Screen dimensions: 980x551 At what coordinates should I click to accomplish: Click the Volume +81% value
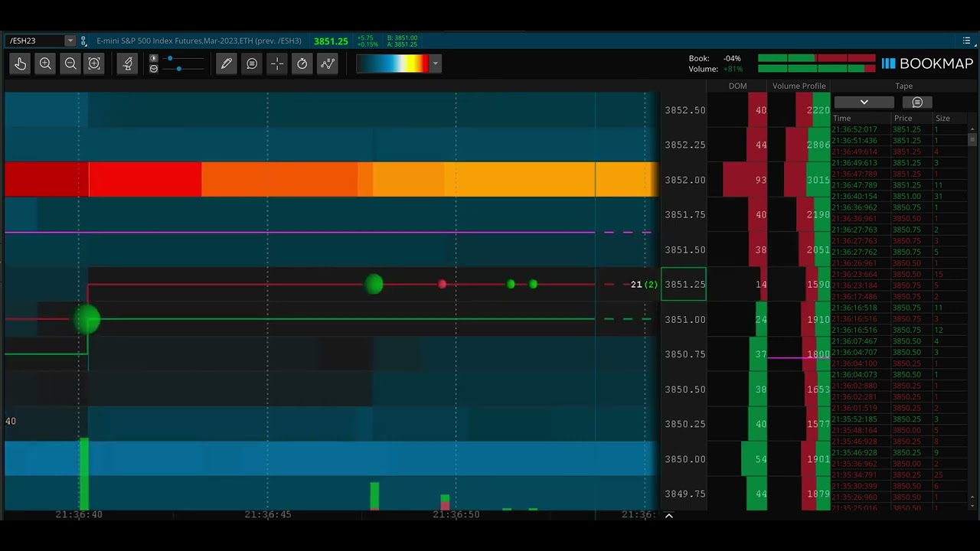[x=732, y=69]
